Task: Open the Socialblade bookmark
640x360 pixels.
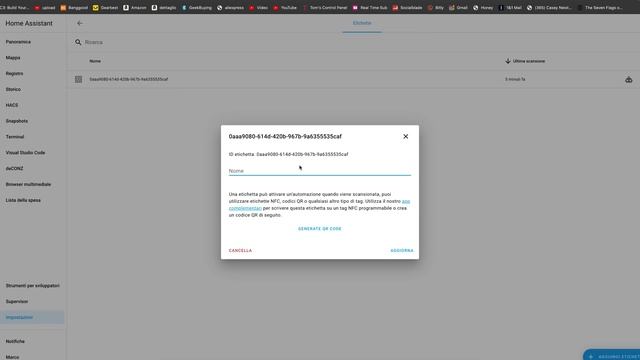Action: click(x=407, y=7)
